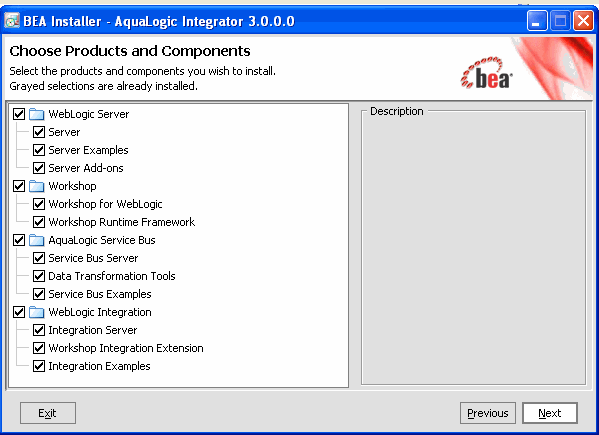Select the 'Service Bus Examples' label text

pyautogui.click(x=100, y=294)
